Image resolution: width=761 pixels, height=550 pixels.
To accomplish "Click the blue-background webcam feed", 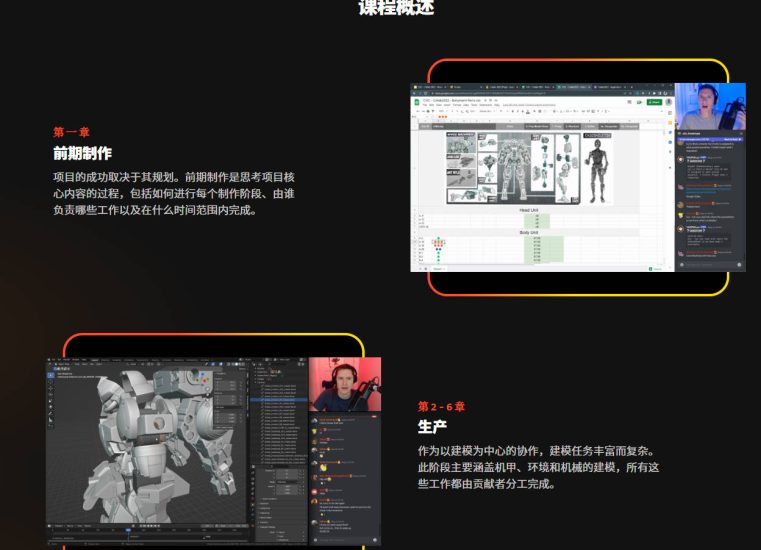I will (710, 106).
